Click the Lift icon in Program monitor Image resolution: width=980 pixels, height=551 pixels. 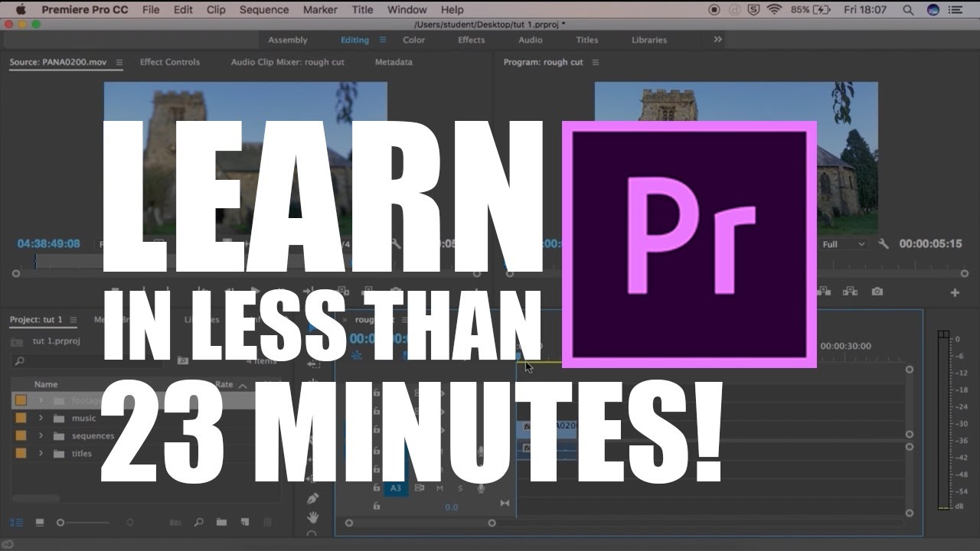tap(825, 292)
